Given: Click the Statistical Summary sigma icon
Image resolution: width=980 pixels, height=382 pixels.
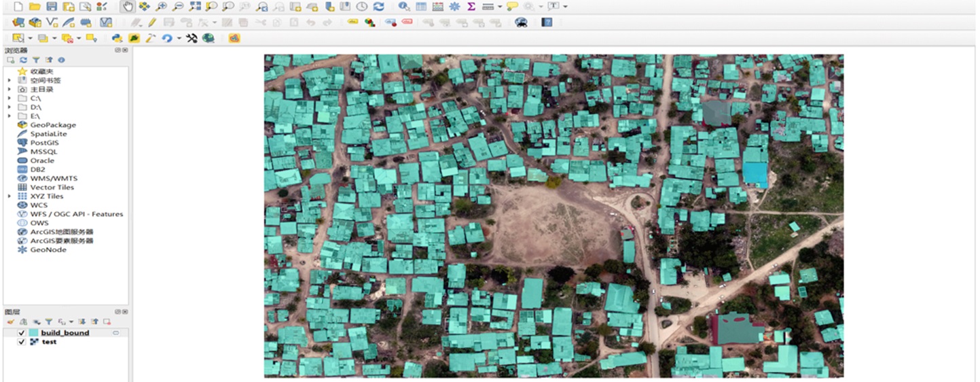Looking at the screenshot, I should click(471, 6).
